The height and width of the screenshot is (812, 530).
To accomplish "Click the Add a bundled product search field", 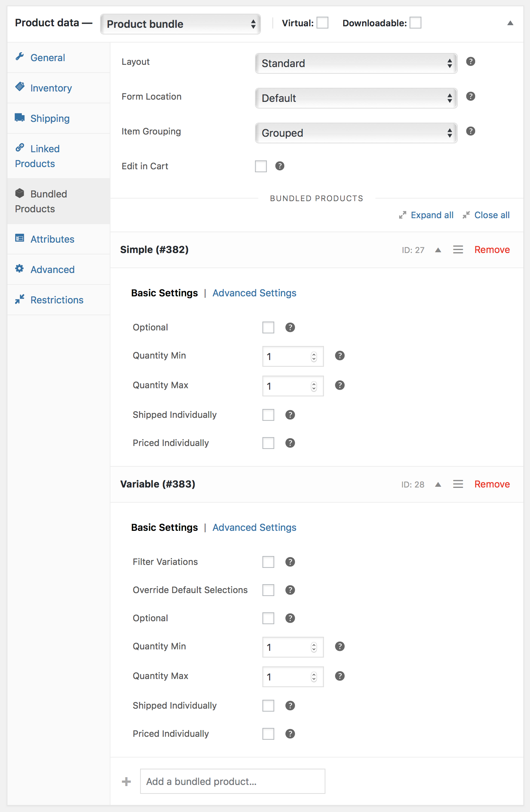I will point(232,782).
